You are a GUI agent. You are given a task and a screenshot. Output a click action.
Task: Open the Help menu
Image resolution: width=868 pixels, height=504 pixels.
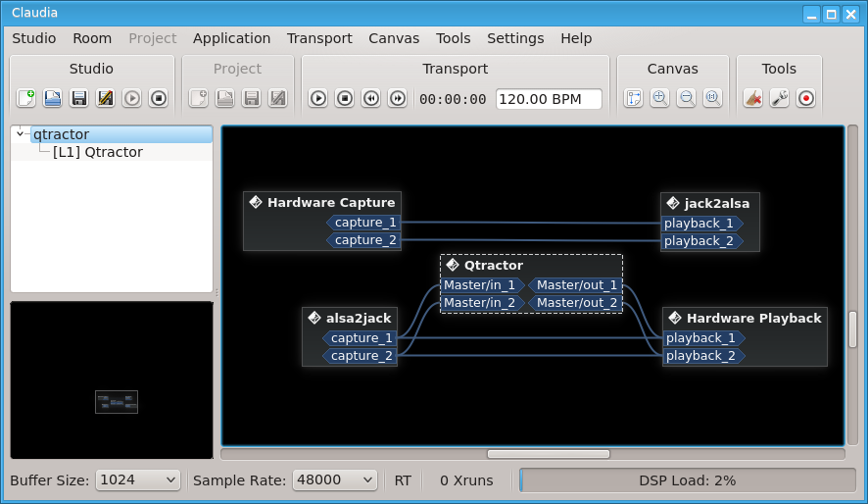point(576,38)
